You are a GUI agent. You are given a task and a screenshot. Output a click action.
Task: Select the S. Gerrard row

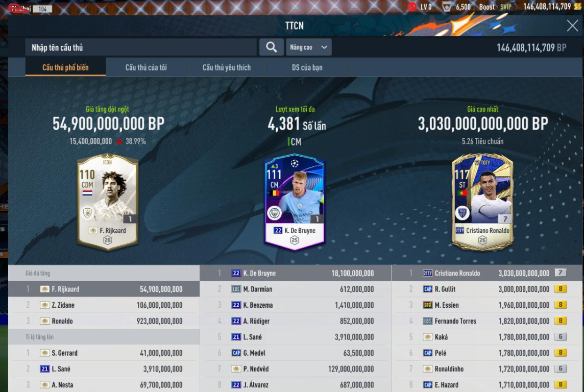pyautogui.click(x=104, y=353)
